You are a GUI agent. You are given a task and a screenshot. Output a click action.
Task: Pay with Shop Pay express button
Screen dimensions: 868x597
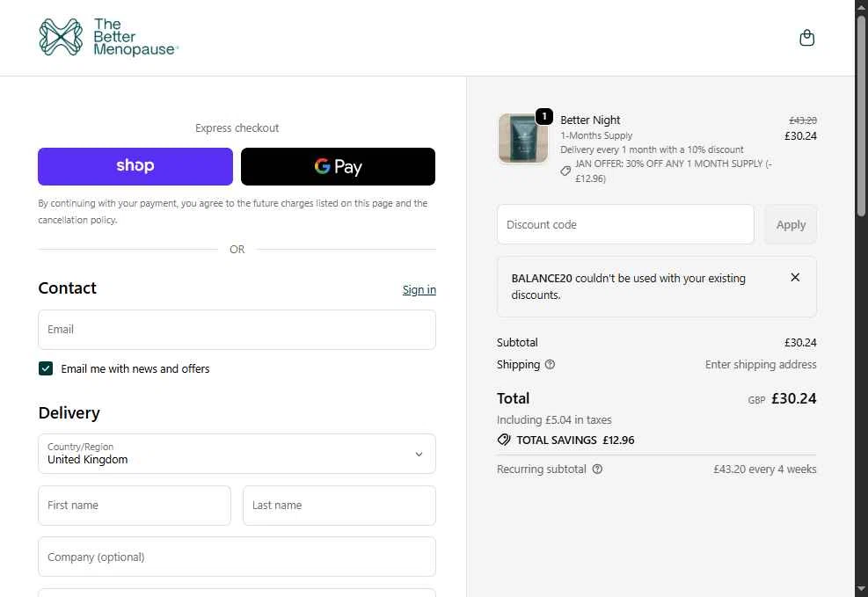coord(135,166)
